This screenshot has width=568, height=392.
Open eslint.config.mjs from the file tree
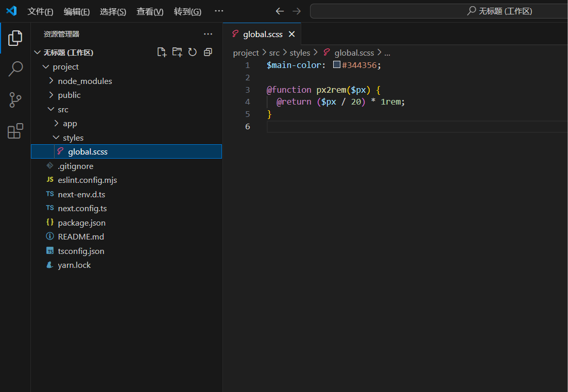click(127, 180)
